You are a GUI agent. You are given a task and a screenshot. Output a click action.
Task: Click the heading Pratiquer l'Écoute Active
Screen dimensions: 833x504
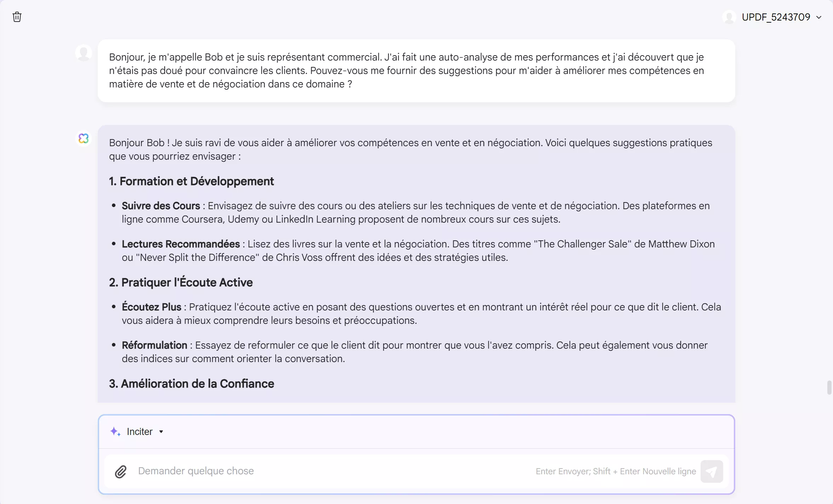pos(180,282)
